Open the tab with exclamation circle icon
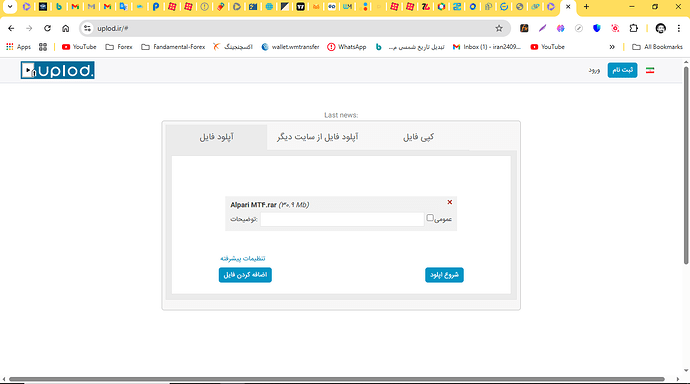Image resolution: width=690 pixels, height=384 pixels. point(204,7)
